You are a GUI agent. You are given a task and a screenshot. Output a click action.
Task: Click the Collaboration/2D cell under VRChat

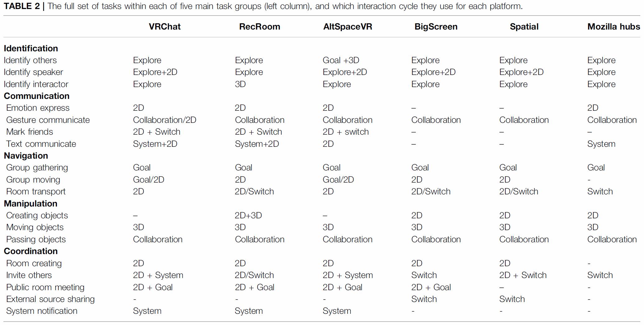(164, 120)
